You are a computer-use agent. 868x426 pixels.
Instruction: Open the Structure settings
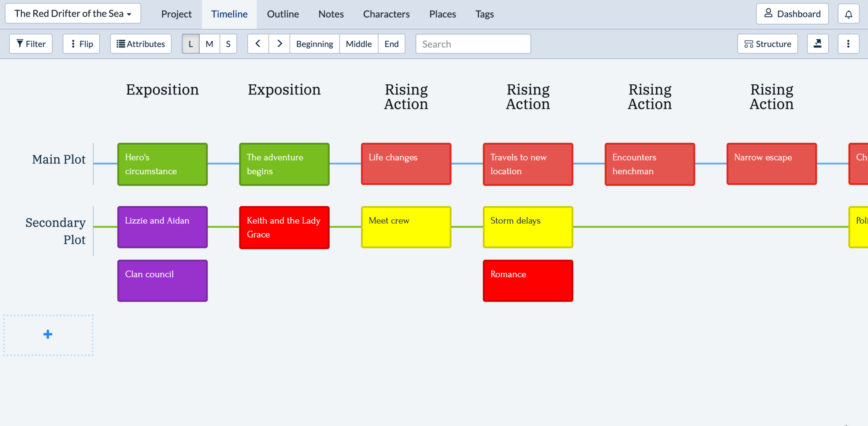click(x=767, y=44)
